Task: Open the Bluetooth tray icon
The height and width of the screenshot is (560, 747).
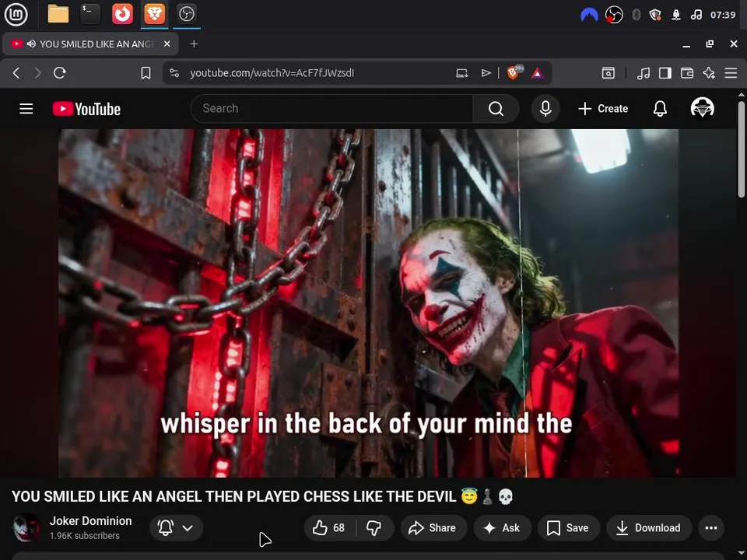Action: 636,16
